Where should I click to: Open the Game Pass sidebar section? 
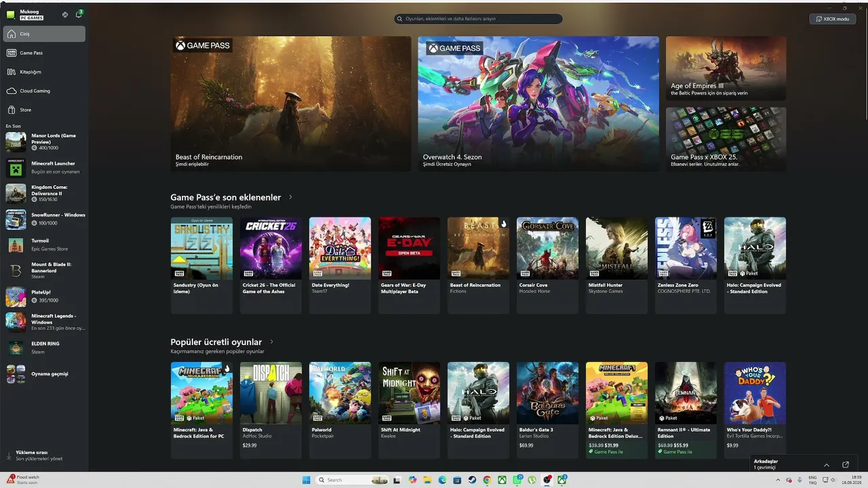44,53
